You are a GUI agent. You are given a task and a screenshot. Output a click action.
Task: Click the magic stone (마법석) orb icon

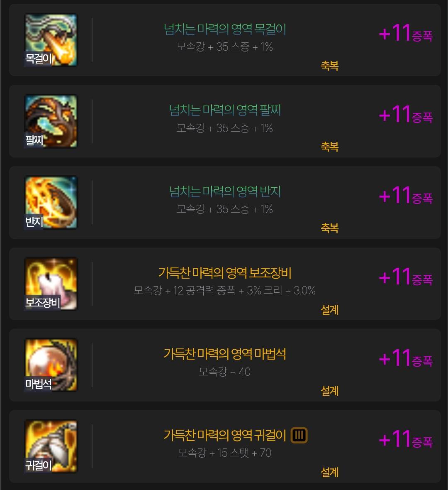click(51, 365)
